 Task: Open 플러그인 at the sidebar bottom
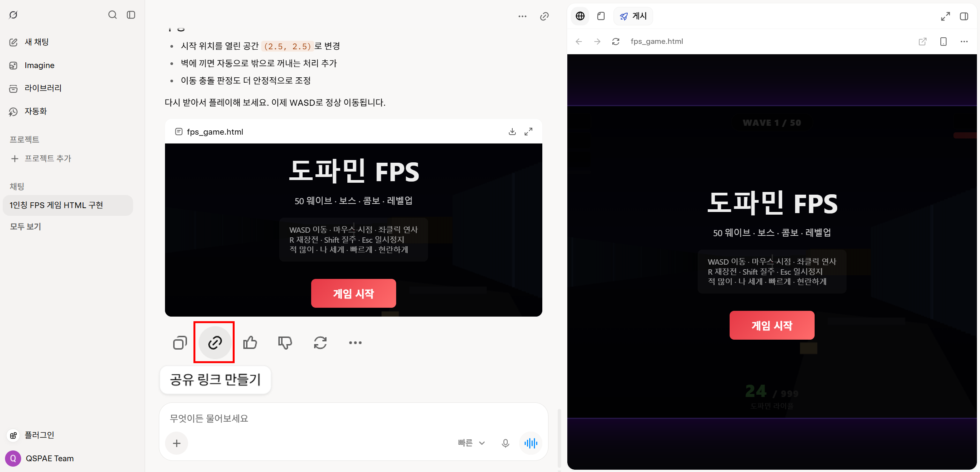click(x=32, y=435)
